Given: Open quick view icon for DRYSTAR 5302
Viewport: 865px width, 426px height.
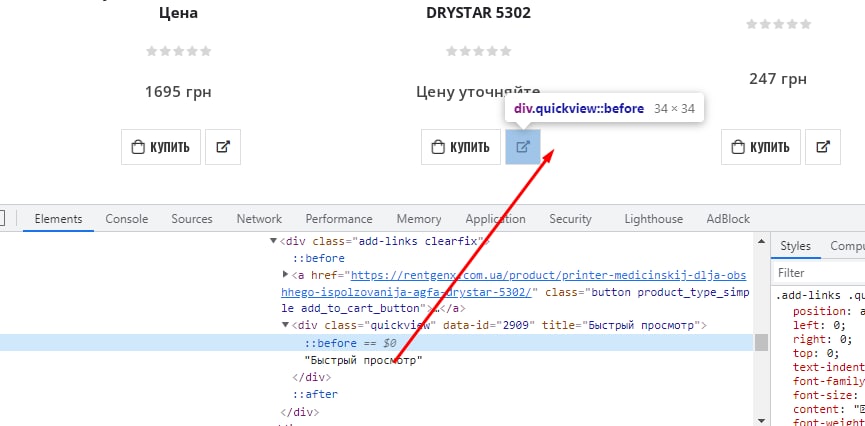Looking at the screenshot, I should coord(523,147).
